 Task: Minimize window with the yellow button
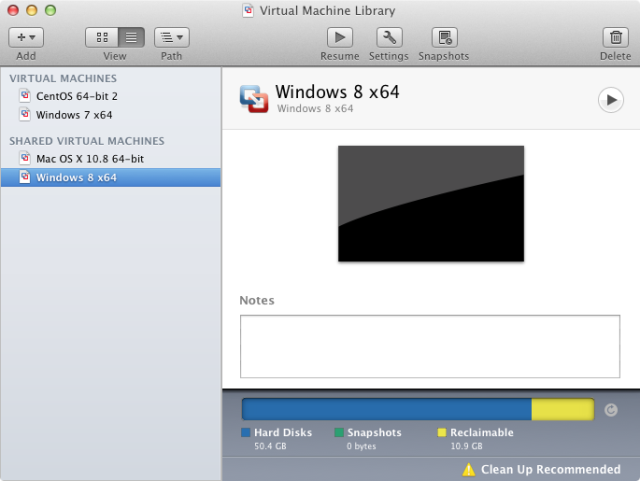(32, 10)
